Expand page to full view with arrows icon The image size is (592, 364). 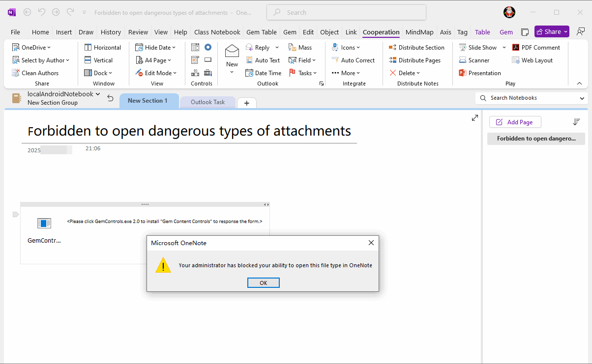pos(475,118)
